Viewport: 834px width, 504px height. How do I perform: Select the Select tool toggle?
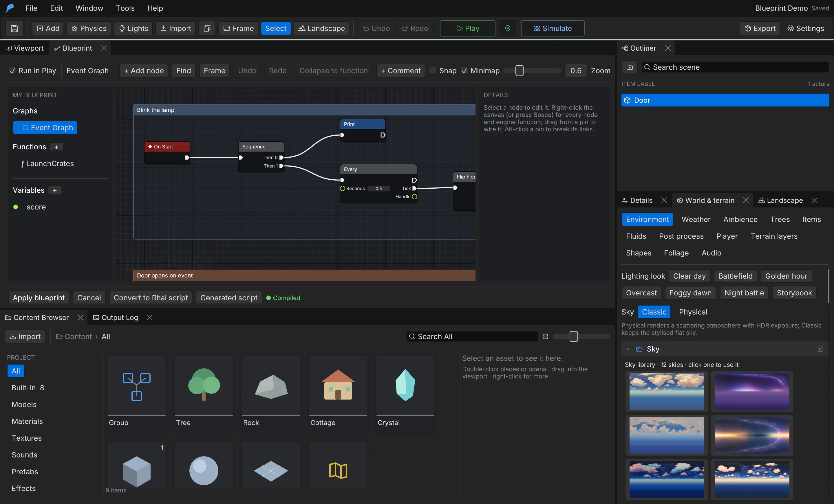pyautogui.click(x=275, y=28)
